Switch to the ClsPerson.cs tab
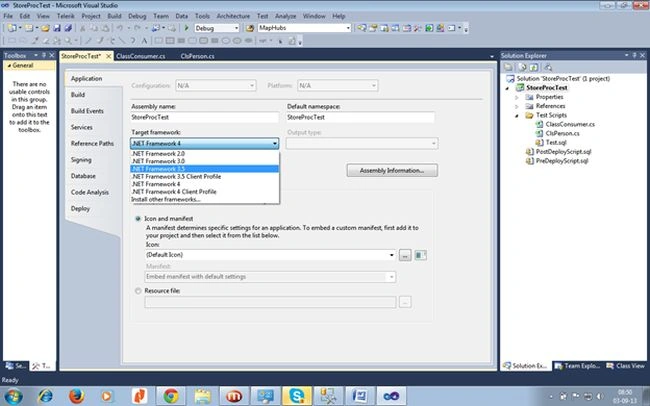The width and height of the screenshot is (650, 406). 197,56
